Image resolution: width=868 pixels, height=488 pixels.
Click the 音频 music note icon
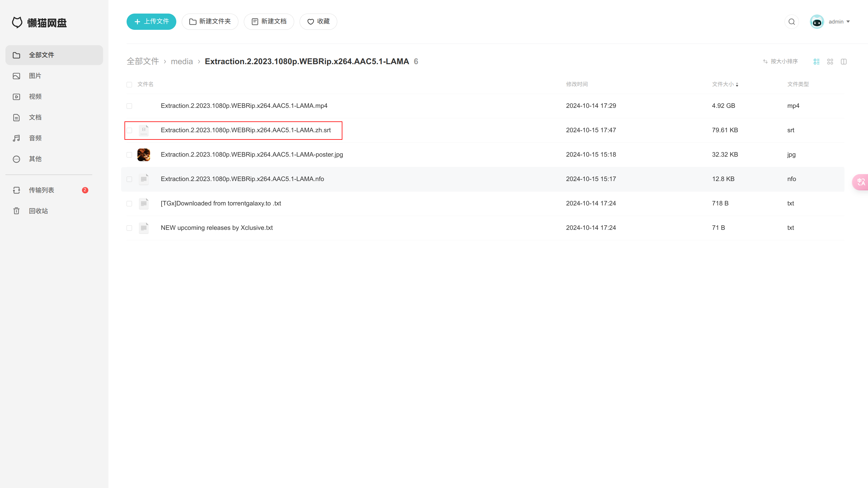(x=17, y=139)
